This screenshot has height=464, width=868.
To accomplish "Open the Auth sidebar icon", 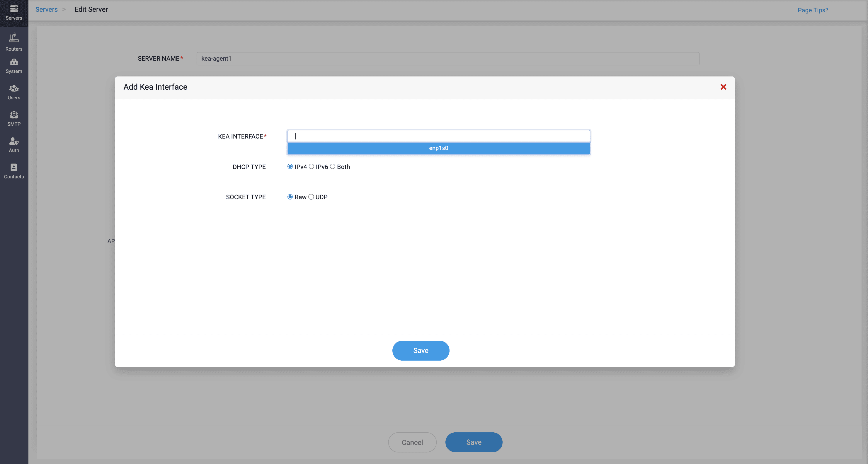I will pyautogui.click(x=14, y=145).
